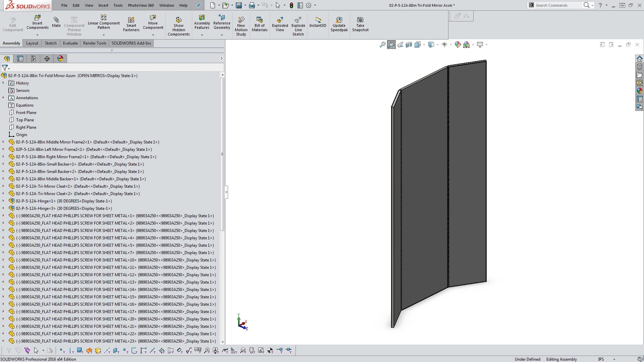Open Move Component dropdown arrow
This screenshot has width=644, height=362.
point(153,35)
